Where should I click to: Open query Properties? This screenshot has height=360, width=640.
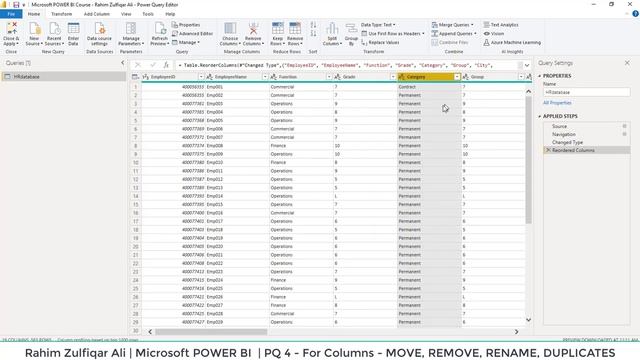point(186,25)
